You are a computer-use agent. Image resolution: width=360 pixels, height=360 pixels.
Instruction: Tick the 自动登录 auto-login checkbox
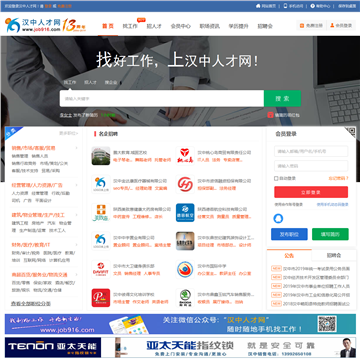pyautogui.click(x=276, y=178)
